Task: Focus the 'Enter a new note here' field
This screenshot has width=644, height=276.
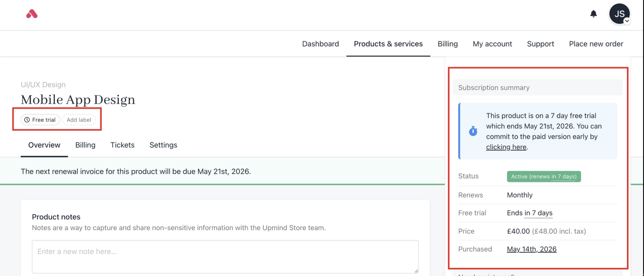Action: (225, 257)
